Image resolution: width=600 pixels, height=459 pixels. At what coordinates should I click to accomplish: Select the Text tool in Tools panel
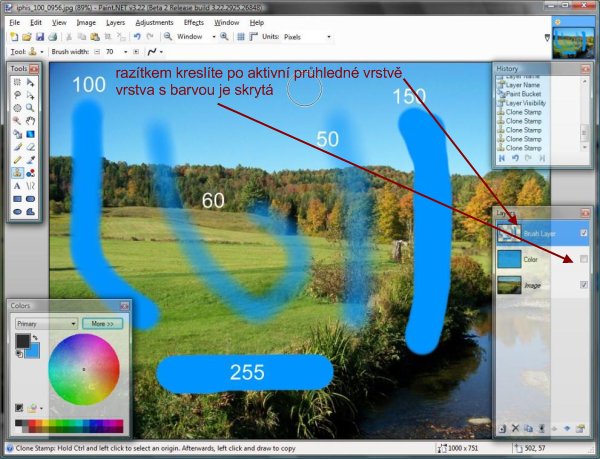click(17, 185)
